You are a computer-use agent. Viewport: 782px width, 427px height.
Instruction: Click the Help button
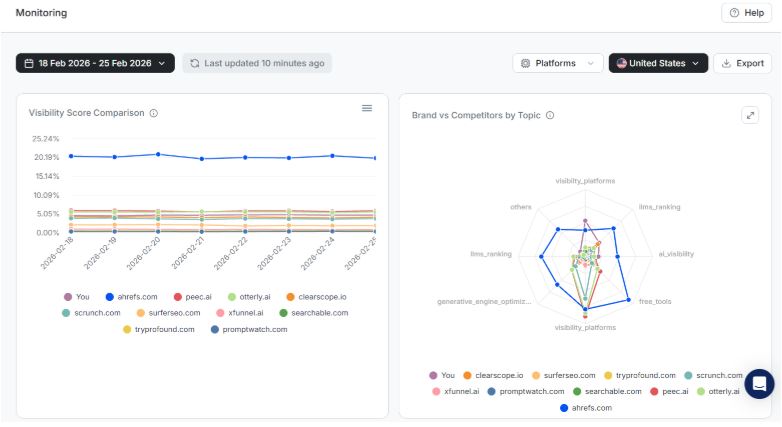(x=746, y=13)
